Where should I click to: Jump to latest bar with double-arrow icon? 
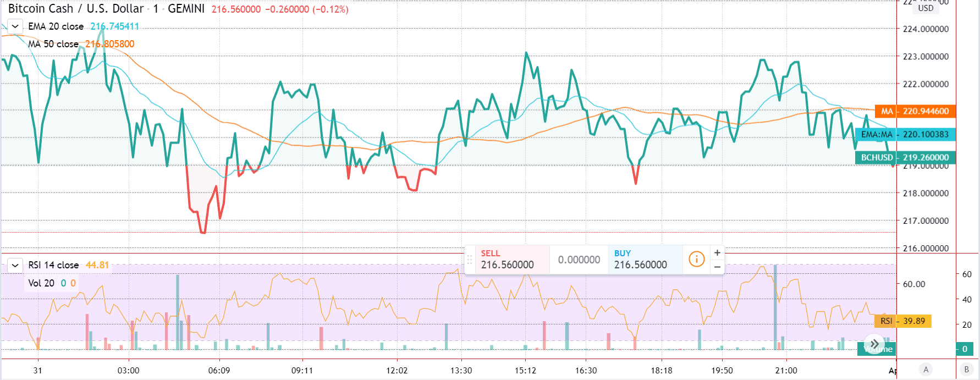coord(874,344)
